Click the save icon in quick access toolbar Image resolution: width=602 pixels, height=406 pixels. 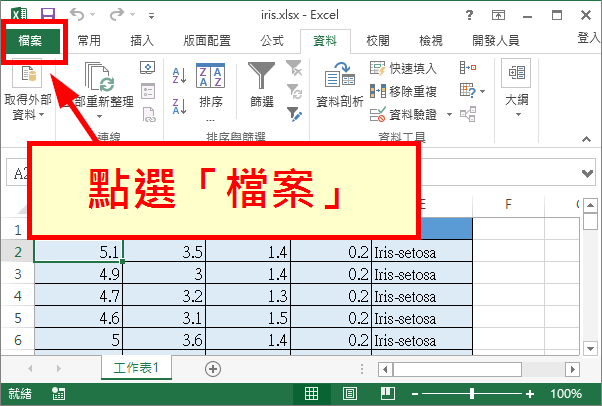coord(48,15)
